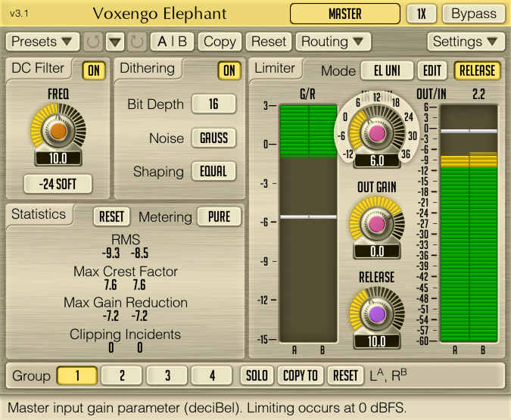Click the FREQ value readout 10.0
The height and width of the screenshot is (420, 511).
[x=58, y=158]
